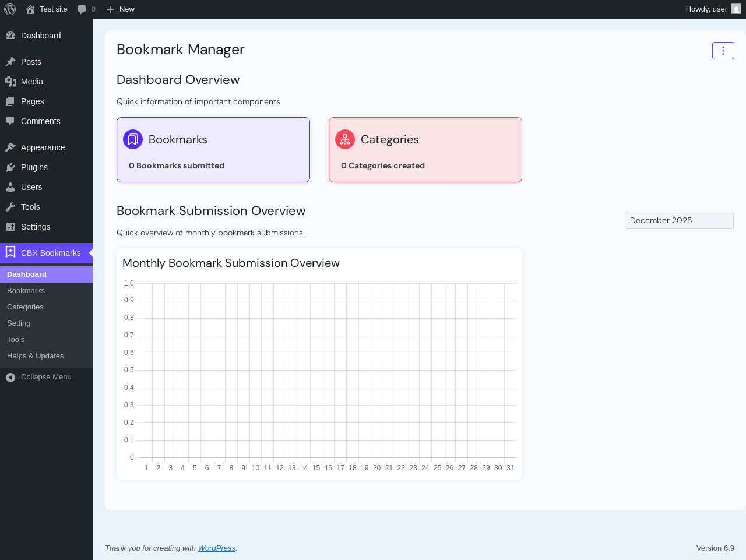746x560 pixels.
Task: Click the comments bubble icon in admin bar
Action: pyautogui.click(x=82, y=9)
